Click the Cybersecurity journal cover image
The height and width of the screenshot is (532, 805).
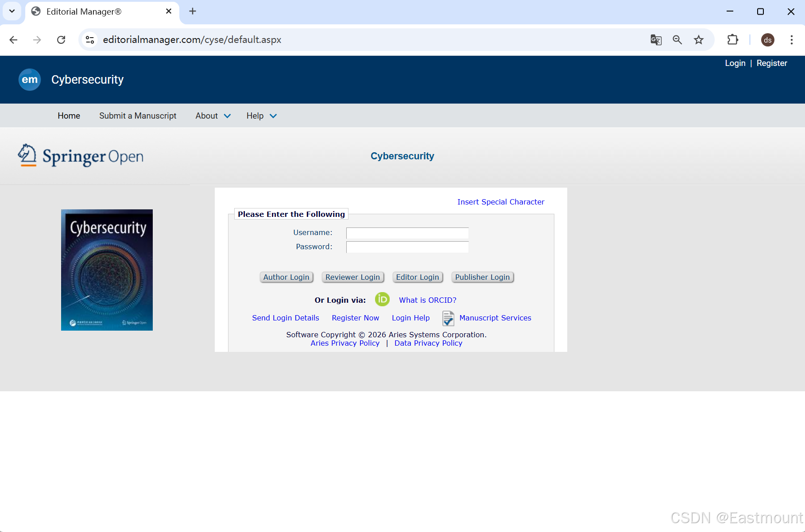pyautogui.click(x=107, y=270)
